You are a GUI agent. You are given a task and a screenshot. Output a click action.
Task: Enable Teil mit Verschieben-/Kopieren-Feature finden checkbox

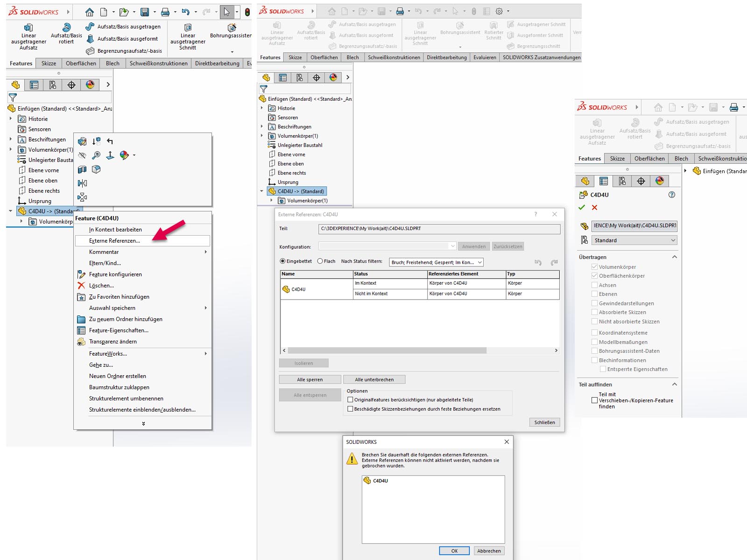594,400
